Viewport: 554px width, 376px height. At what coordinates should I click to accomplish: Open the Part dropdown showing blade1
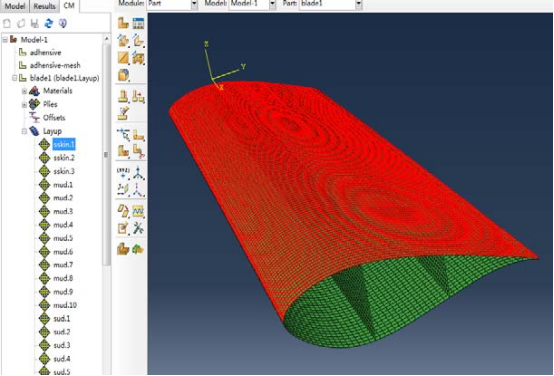pos(330,4)
